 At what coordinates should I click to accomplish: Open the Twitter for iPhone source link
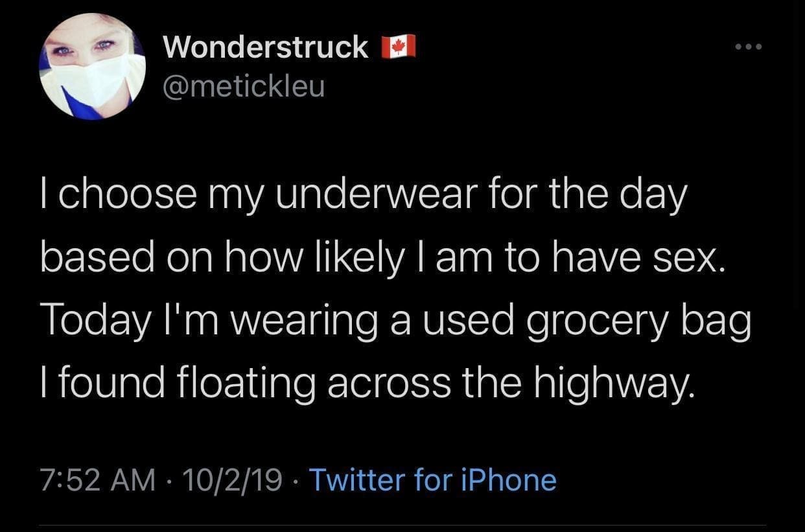(433, 480)
